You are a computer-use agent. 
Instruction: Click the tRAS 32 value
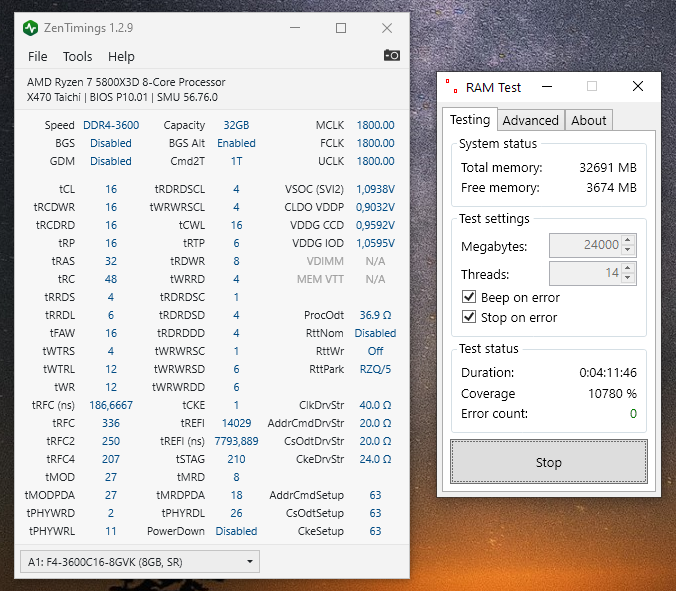point(111,261)
